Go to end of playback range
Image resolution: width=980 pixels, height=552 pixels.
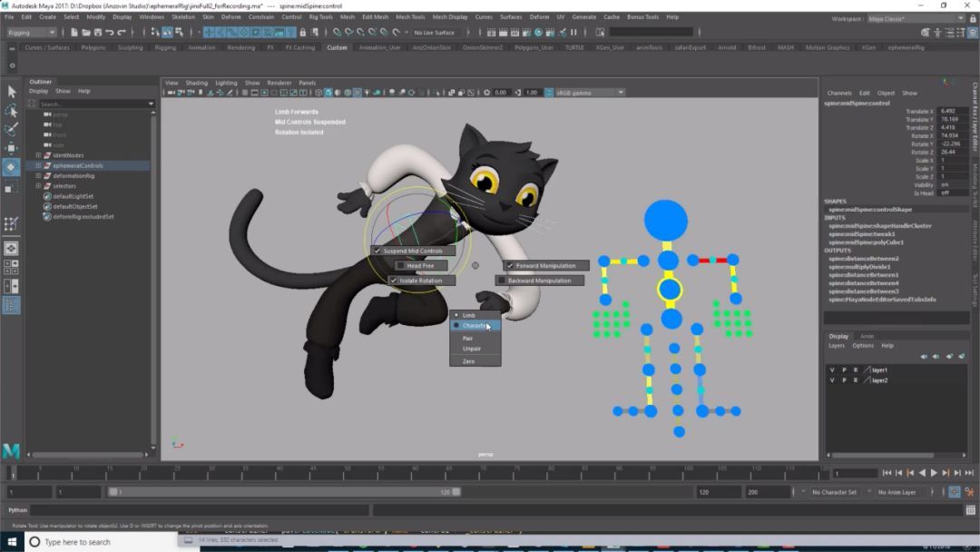pyautogui.click(x=969, y=473)
